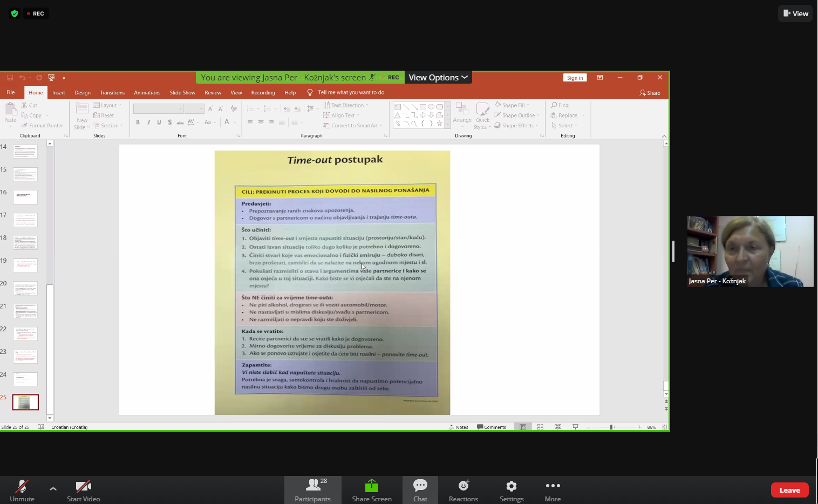Click the Sign in button

click(x=575, y=78)
